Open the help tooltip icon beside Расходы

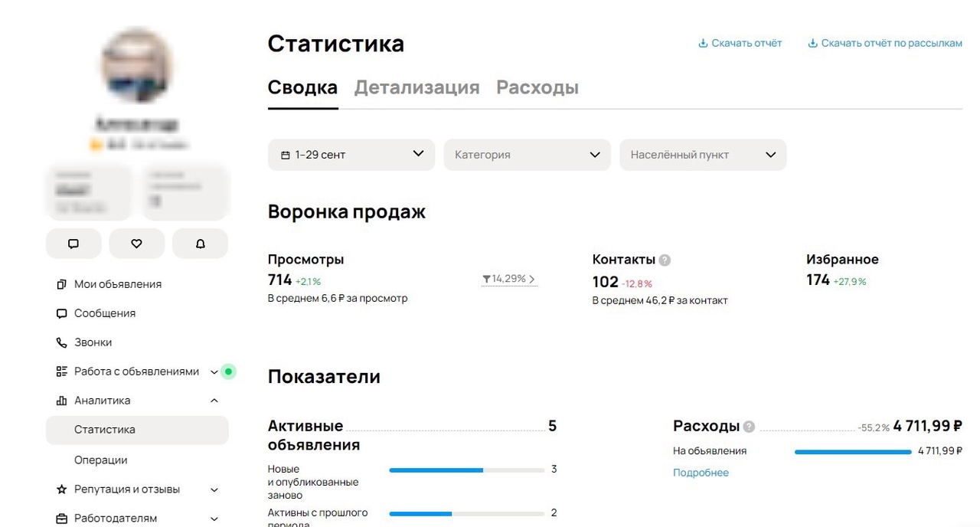[x=748, y=426]
